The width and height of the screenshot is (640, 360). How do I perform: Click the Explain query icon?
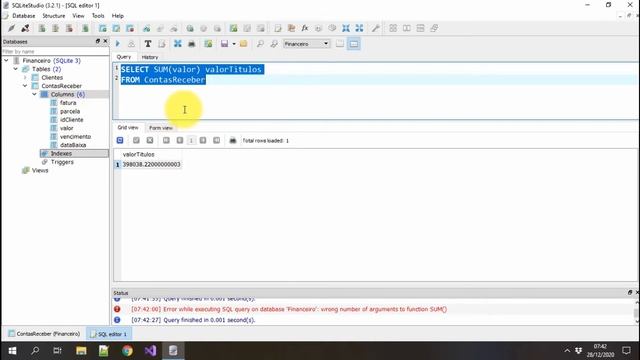pyautogui.click(x=131, y=44)
